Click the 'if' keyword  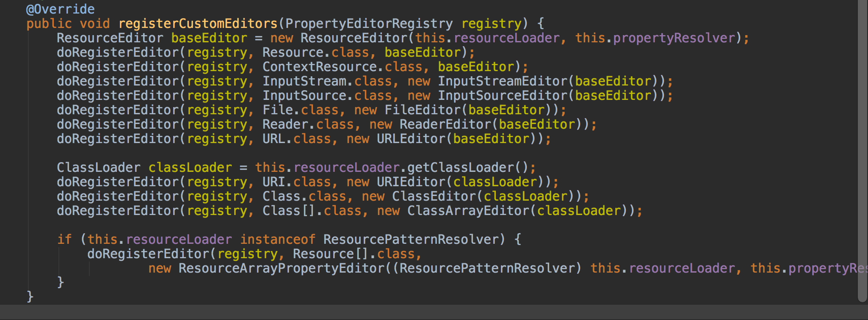[64, 239]
